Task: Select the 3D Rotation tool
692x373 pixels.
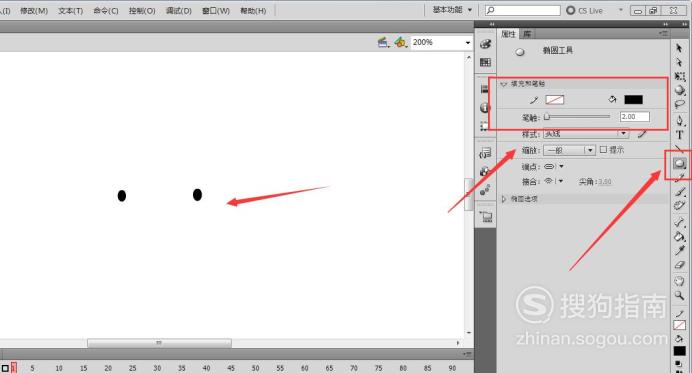Action: coord(680,90)
